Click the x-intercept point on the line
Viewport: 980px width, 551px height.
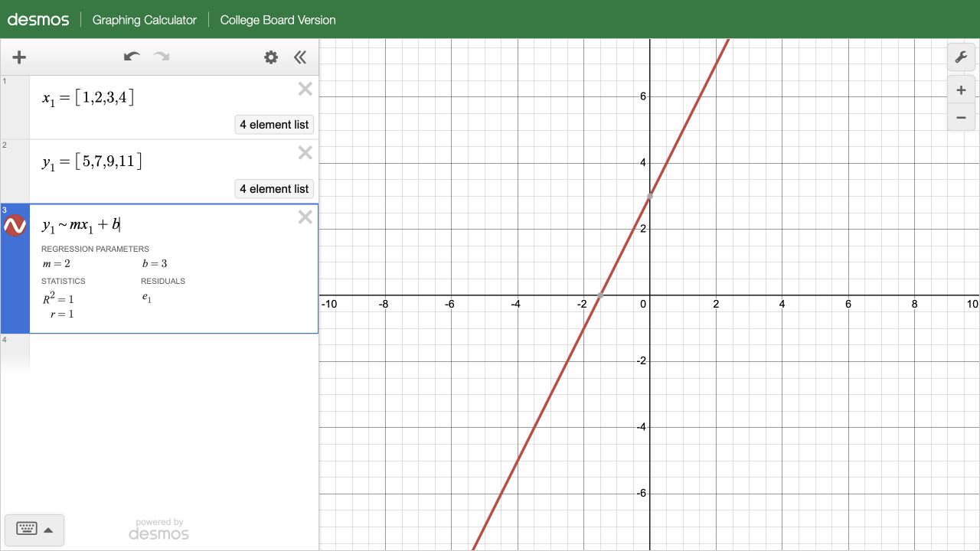600,295
